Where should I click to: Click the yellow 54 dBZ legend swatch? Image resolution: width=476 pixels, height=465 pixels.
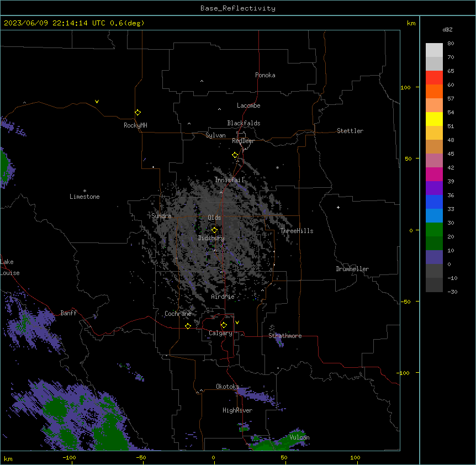tap(434, 119)
